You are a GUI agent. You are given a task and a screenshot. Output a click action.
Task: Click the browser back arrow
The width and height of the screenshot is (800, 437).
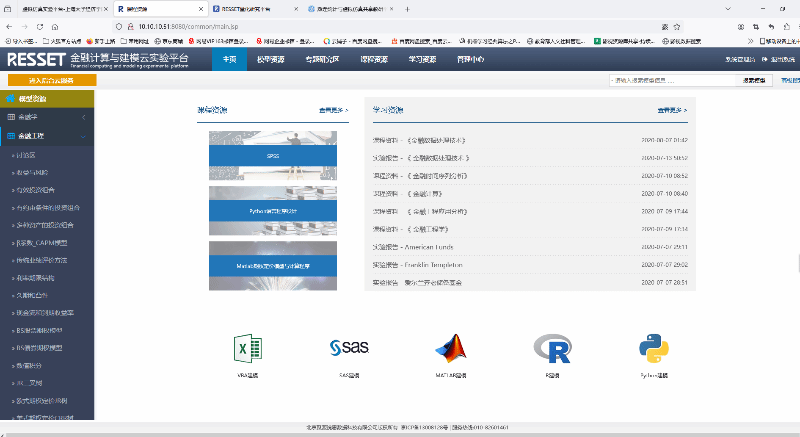10,26
